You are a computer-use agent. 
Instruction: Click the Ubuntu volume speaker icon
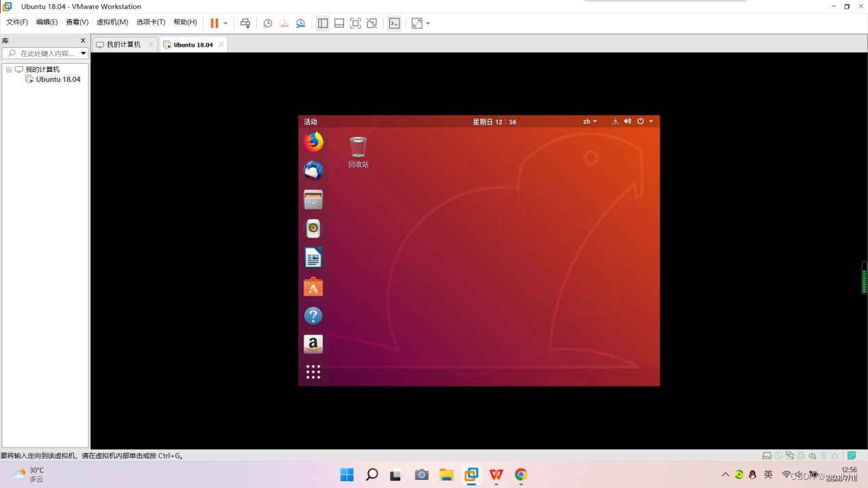628,122
